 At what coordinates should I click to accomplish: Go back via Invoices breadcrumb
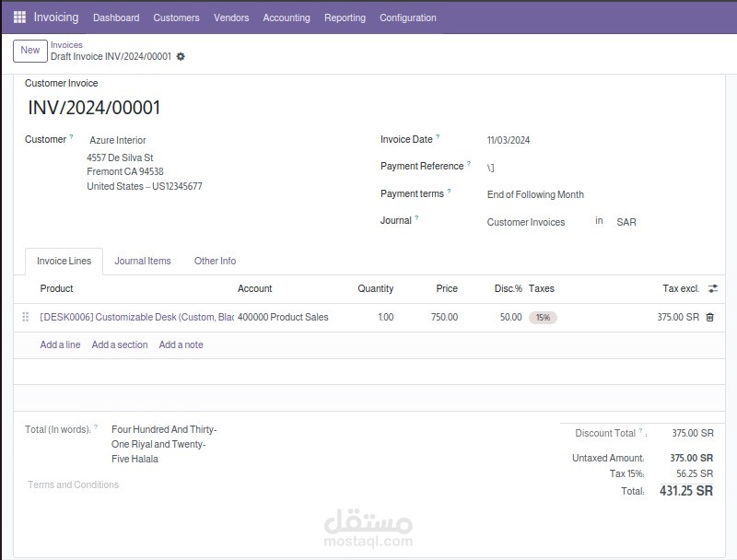[x=66, y=44]
